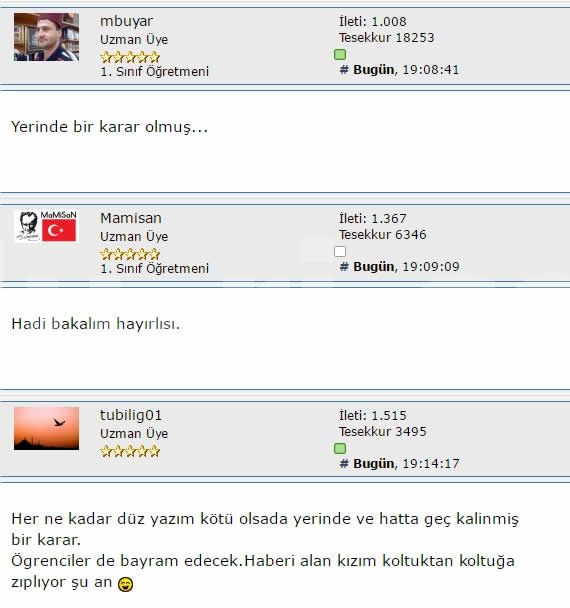Click the # permalink at 19:08:41
The width and height of the screenshot is (570, 608).
344,70
